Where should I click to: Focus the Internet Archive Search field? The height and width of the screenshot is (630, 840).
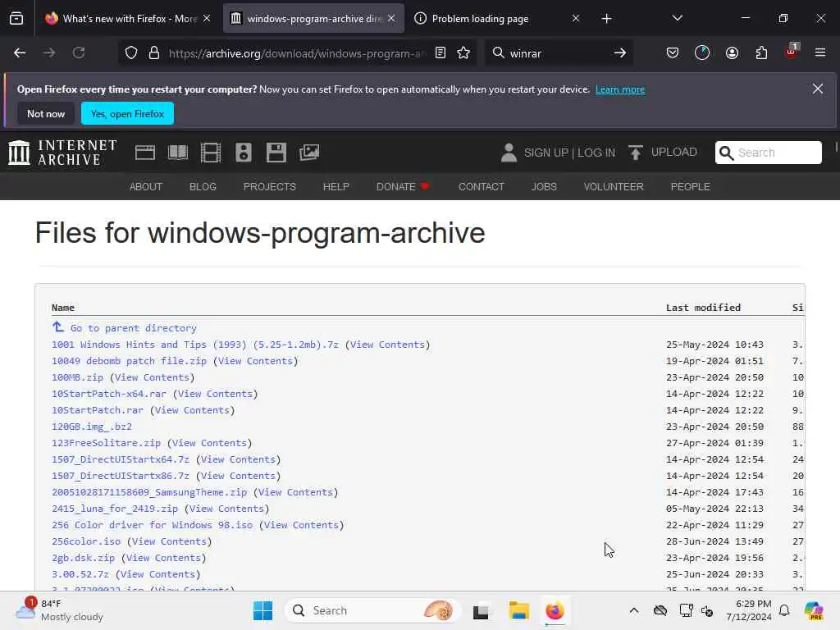768,153
